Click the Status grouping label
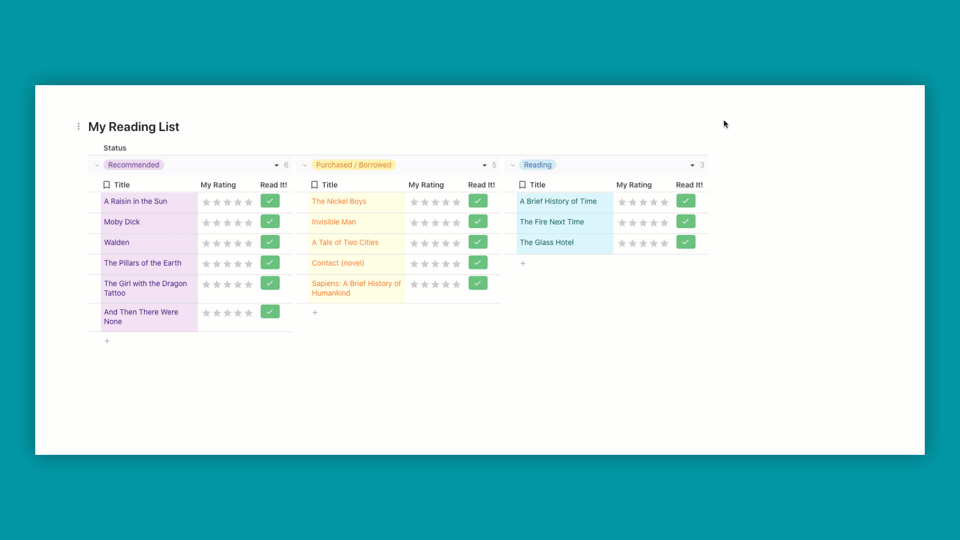This screenshot has height=540, width=960. point(114,148)
